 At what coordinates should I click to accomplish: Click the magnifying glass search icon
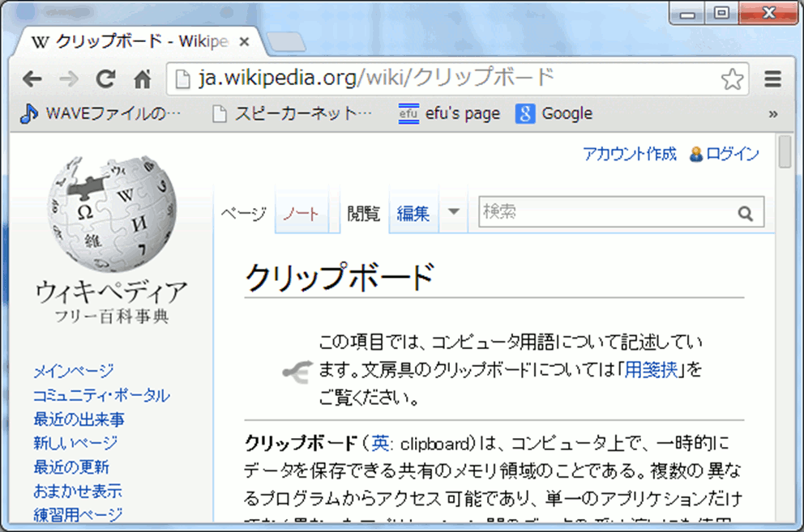[x=745, y=214]
